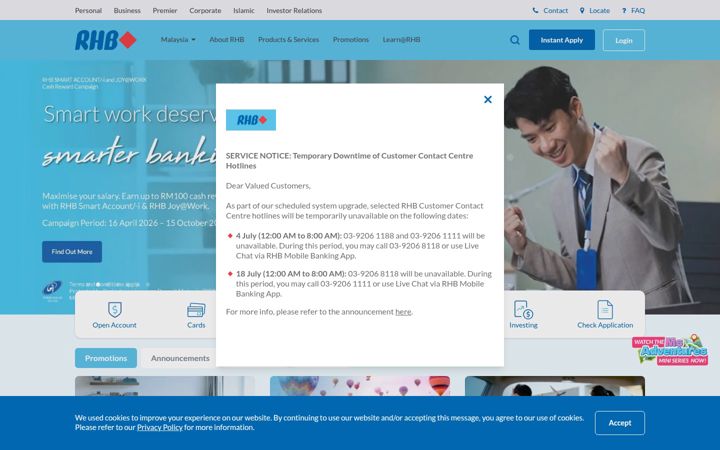Viewport: 720px width, 450px height.
Task: Click 'Campaign Period: 16 April 2026' text
Action: [x=100, y=223]
